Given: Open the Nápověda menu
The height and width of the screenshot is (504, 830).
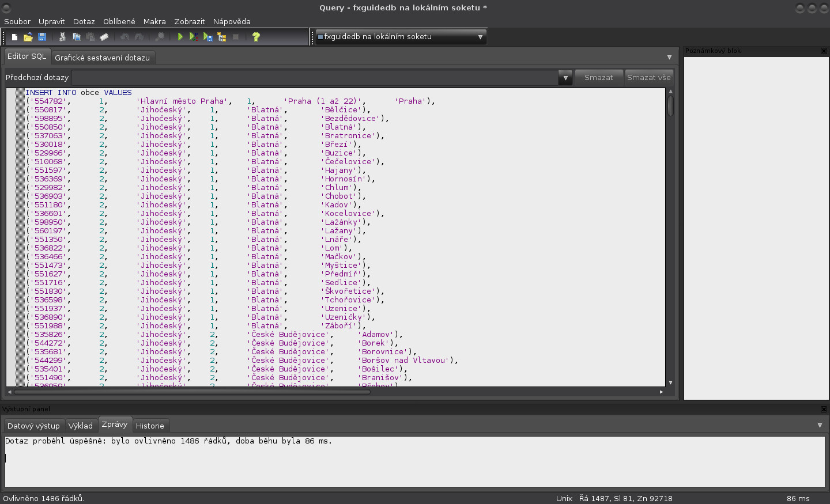Looking at the screenshot, I should (232, 21).
